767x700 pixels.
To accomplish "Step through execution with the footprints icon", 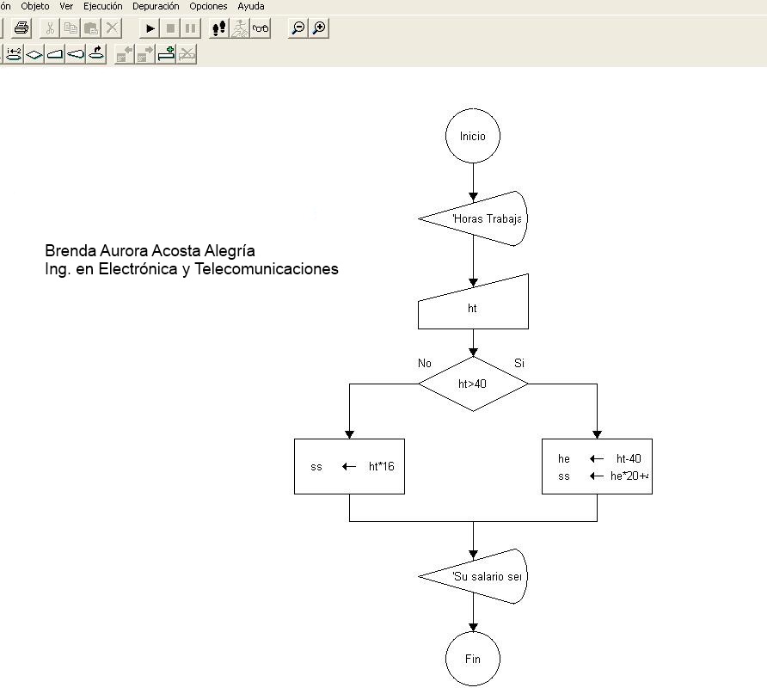I will [x=218, y=28].
